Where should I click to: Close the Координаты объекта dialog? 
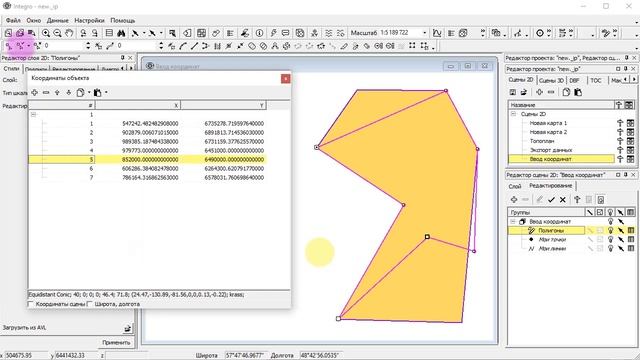click(286, 78)
